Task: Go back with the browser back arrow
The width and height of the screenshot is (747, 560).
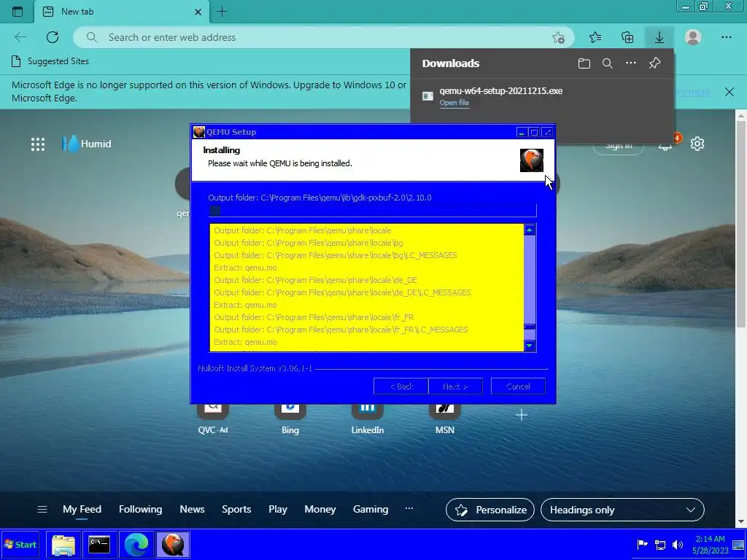Action: (20, 37)
